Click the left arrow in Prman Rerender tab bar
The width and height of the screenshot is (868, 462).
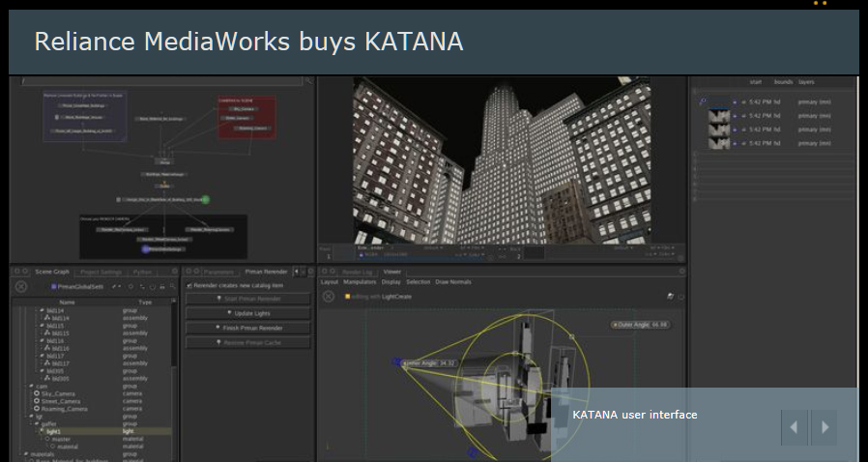click(296, 272)
